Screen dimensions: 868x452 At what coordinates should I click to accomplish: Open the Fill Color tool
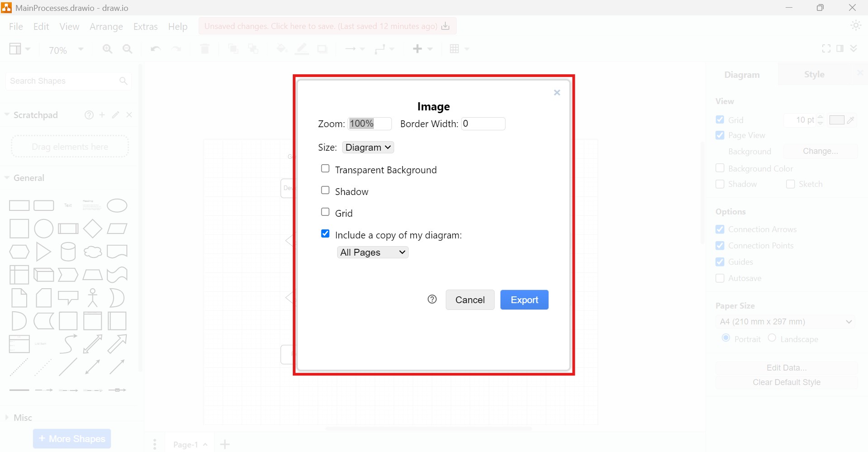[x=281, y=49]
